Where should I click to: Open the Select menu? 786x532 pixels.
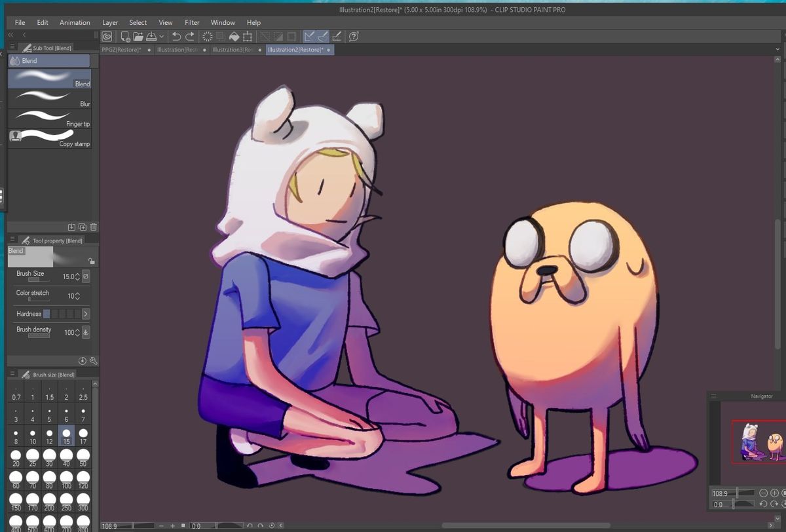(x=138, y=22)
